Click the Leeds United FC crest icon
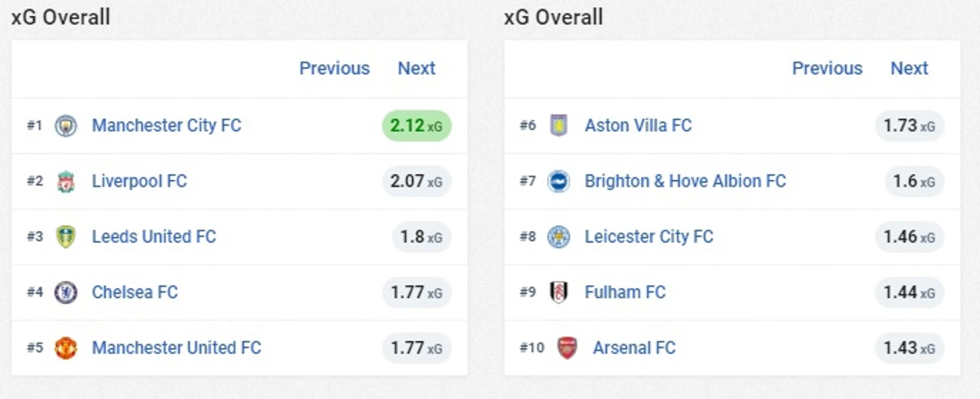 [x=66, y=237]
